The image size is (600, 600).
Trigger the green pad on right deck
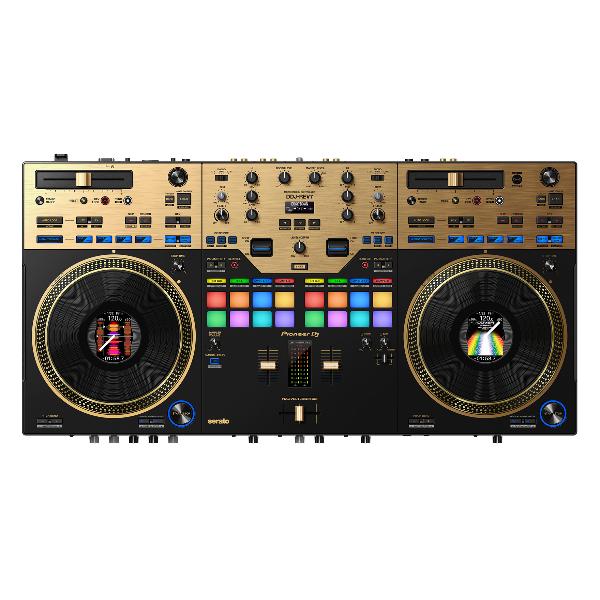coord(315,319)
